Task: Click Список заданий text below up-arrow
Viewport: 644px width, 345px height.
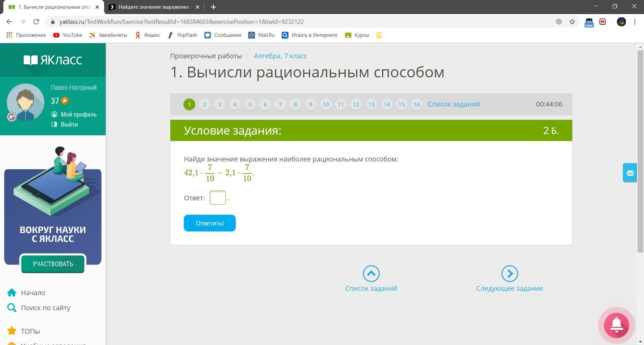Action: [371, 288]
